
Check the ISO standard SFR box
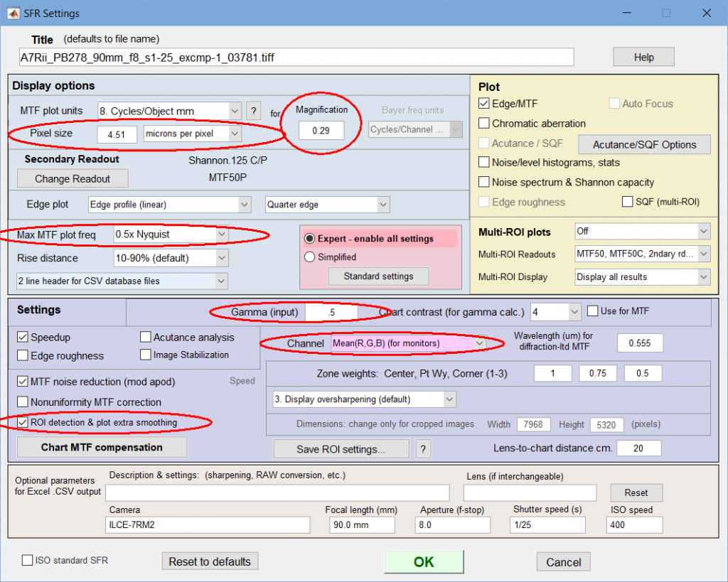tap(28, 561)
